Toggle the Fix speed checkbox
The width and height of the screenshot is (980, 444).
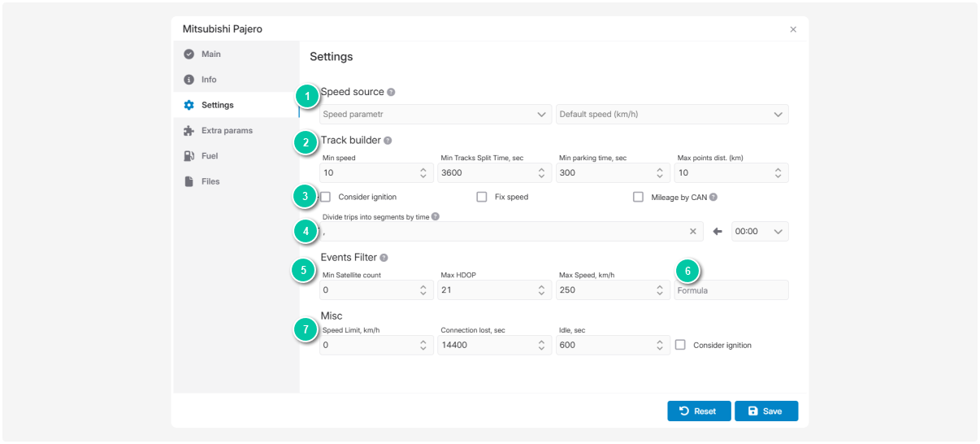[x=482, y=197]
